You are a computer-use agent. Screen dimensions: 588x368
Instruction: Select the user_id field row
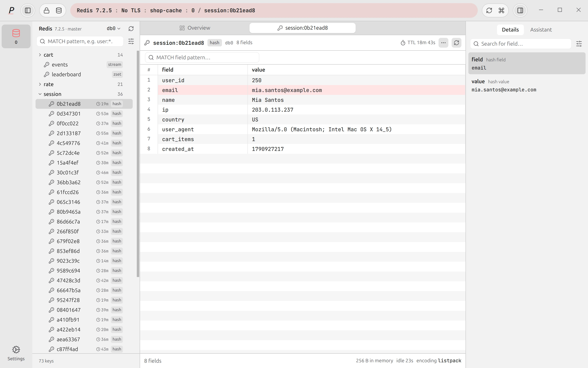click(x=303, y=80)
